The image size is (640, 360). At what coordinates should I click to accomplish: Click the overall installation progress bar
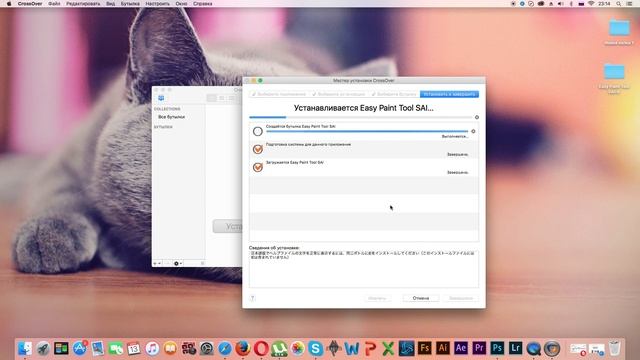point(361,117)
